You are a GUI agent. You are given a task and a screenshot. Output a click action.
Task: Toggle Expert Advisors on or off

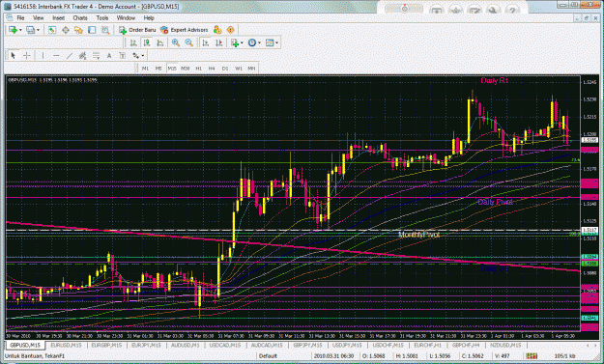pyautogui.click(x=185, y=30)
